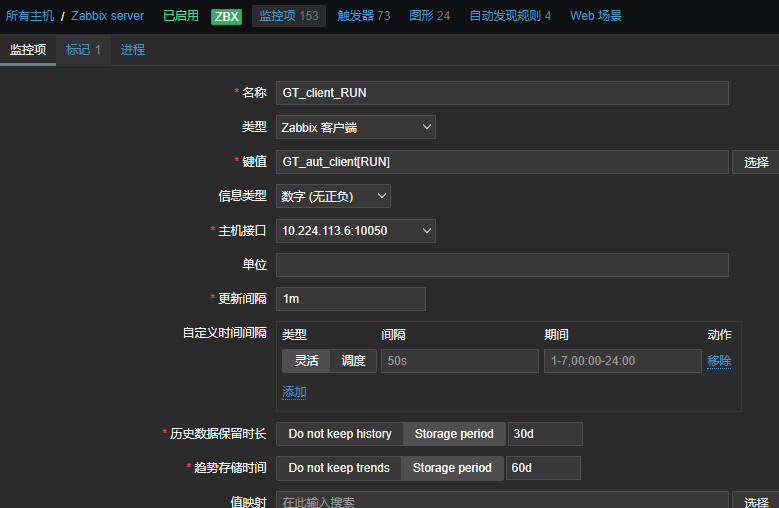The image size is (779, 508).
Task: Open the 触发器 73 section
Action: (x=364, y=16)
